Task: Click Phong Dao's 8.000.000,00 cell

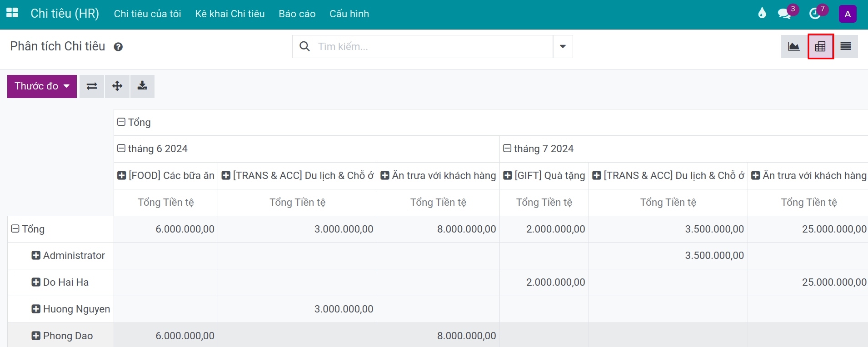Action: point(439,336)
